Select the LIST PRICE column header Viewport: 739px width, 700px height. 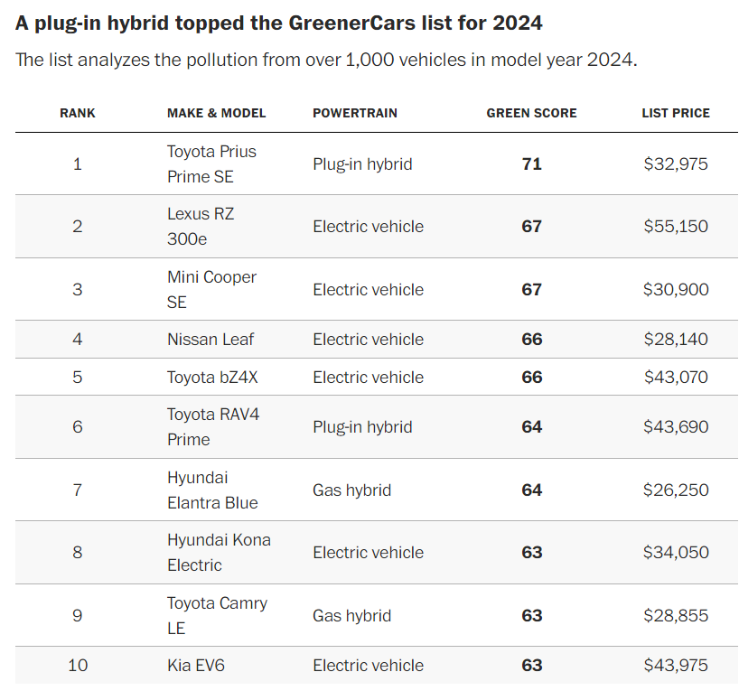click(x=675, y=113)
